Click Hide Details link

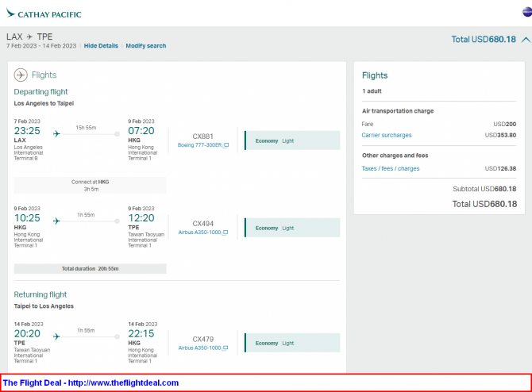[x=101, y=46]
